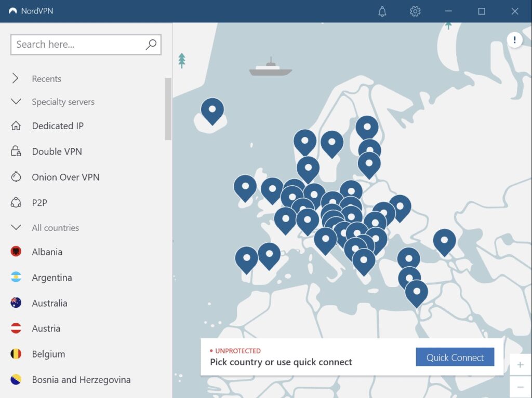Select Bosnia and Herzegovina server
Viewport: 532px width, 398px height.
point(81,380)
